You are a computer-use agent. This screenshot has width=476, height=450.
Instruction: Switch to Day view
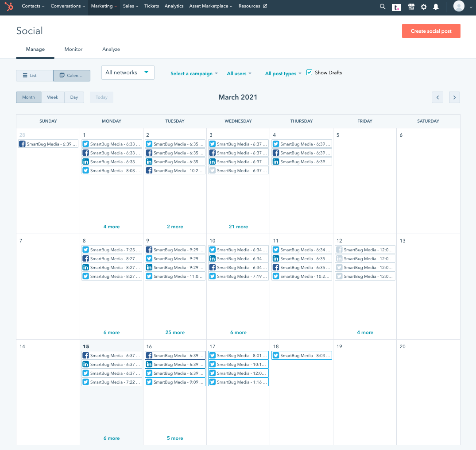pyautogui.click(x=74, y=97)
